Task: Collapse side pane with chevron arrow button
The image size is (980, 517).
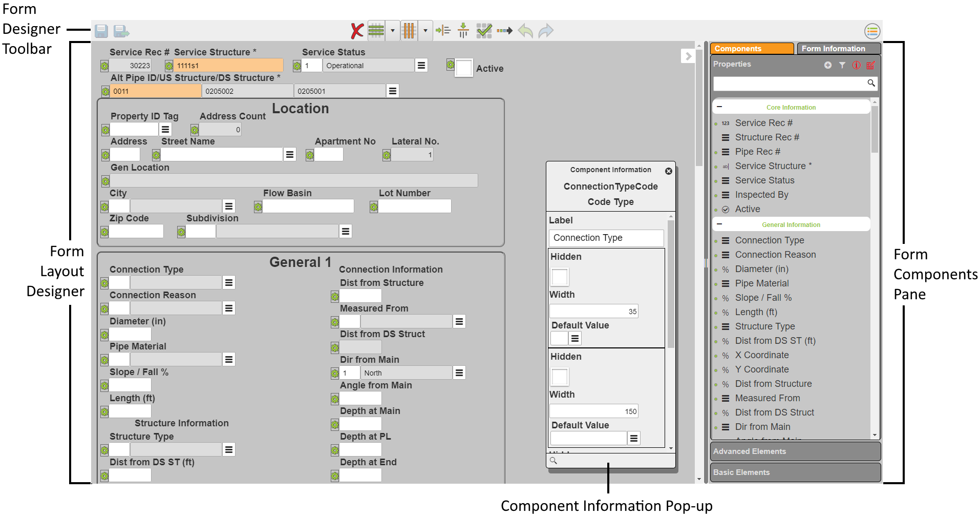Action: tap(688, 56)
